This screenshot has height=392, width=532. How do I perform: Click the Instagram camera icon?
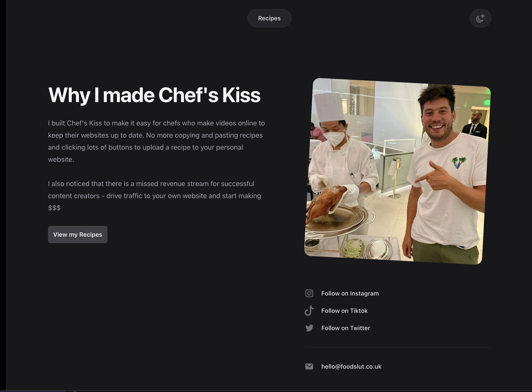tap(309, 294)
